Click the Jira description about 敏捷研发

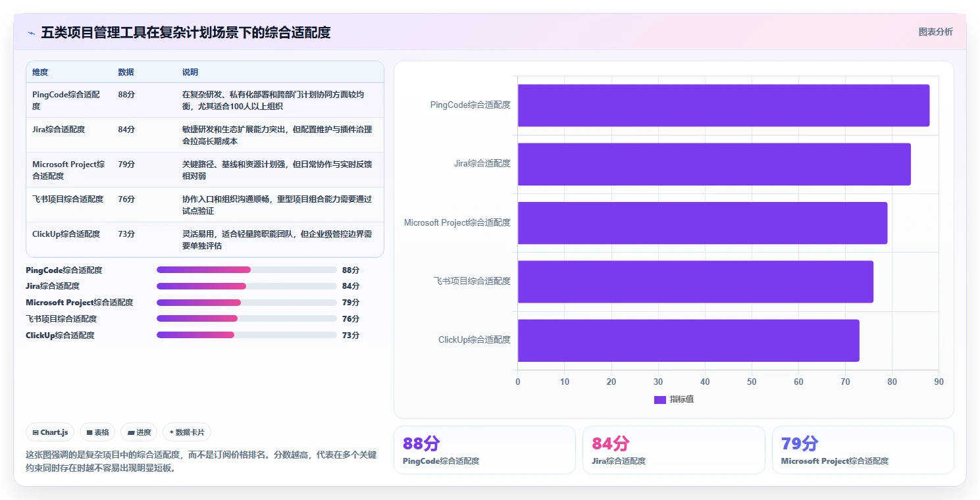277,135
